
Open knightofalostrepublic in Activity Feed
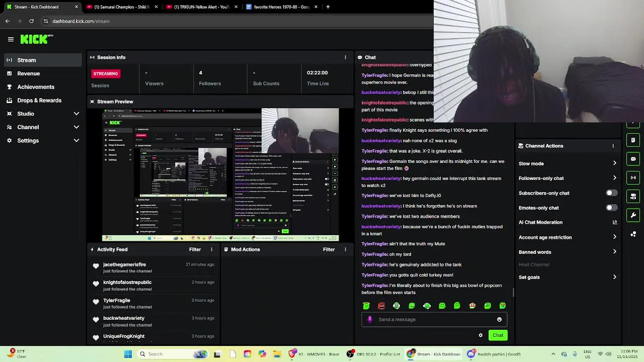point(127,283)
